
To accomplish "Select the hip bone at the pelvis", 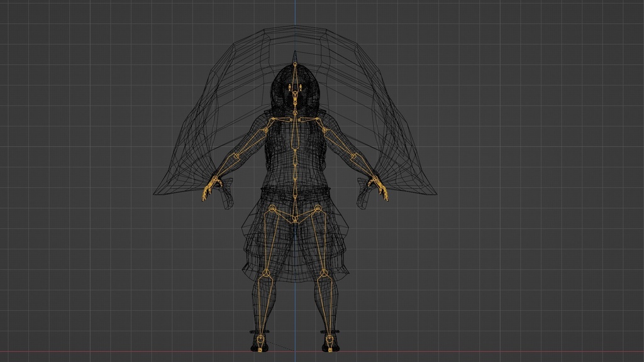I will pyautogui.click(x=295, y=219).
